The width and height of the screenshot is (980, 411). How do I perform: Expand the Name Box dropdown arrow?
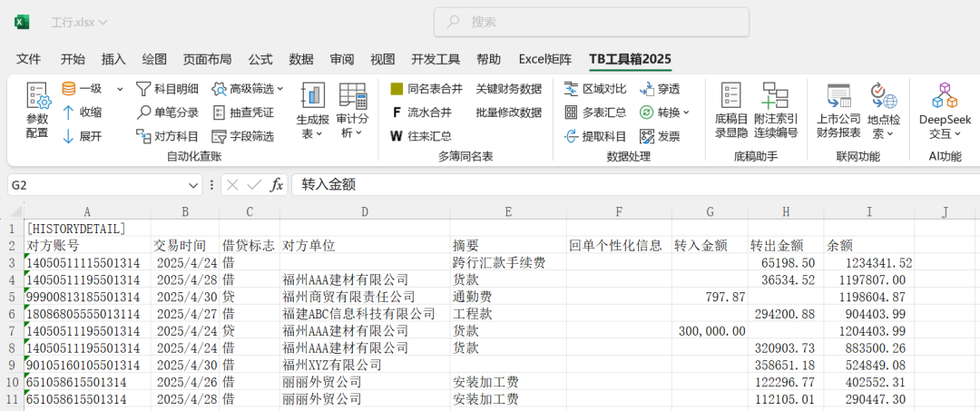(x=193, y=185)
